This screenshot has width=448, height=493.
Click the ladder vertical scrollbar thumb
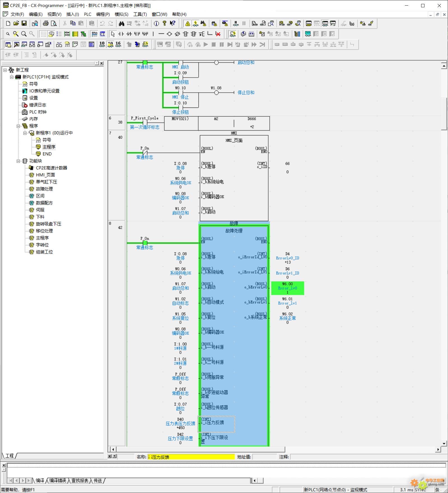pos(444,114)
